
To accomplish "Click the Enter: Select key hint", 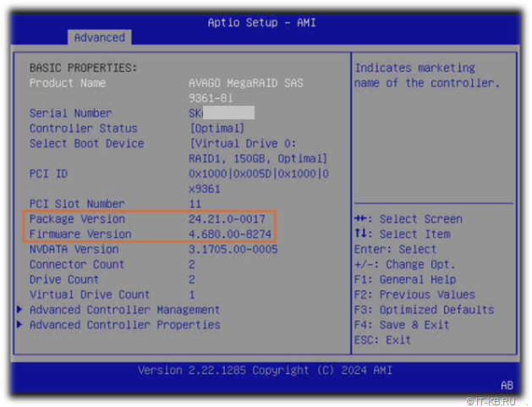I will coord(395,249).
